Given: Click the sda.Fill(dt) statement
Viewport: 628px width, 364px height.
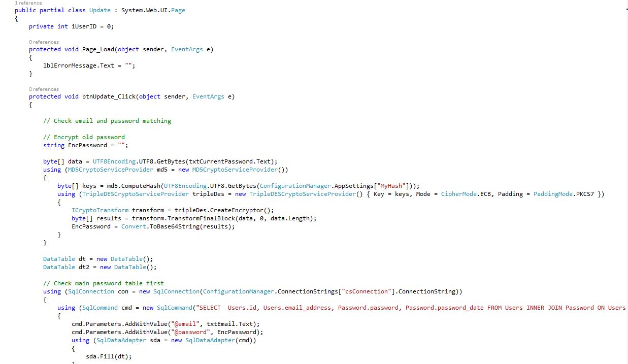Looking at the screenshot, I should 109,356.
